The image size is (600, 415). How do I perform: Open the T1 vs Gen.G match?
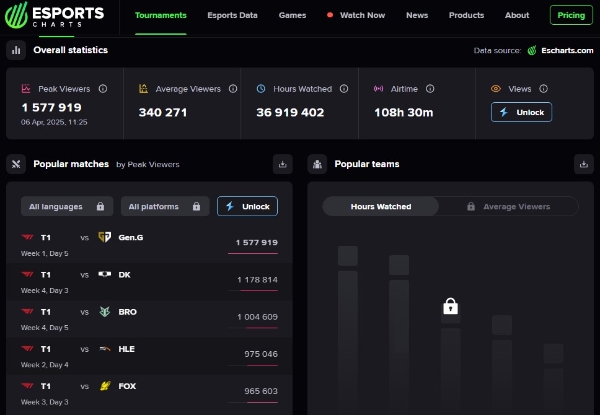149,245
